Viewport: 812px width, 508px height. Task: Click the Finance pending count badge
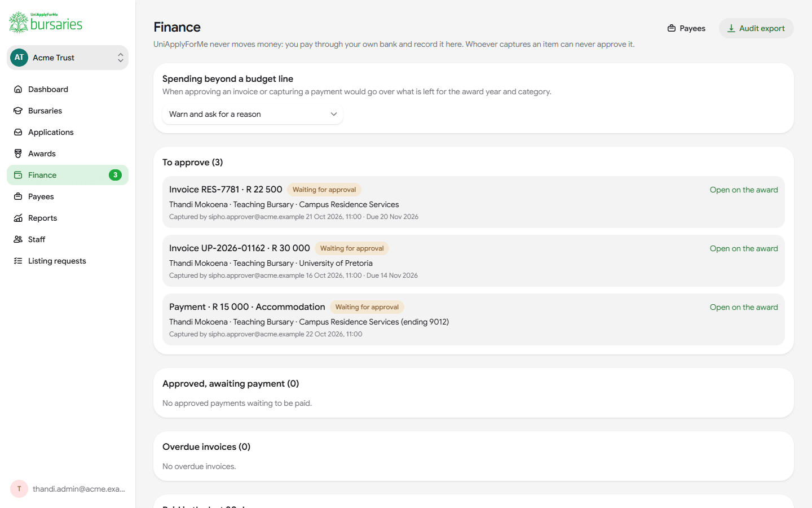[x=115, y=175]
